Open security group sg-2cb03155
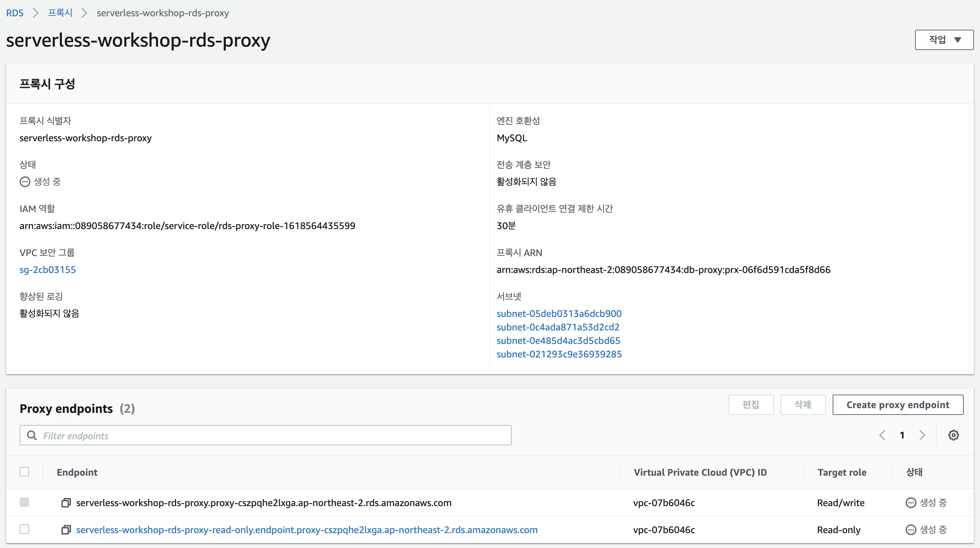 click(x=48, y=270)
